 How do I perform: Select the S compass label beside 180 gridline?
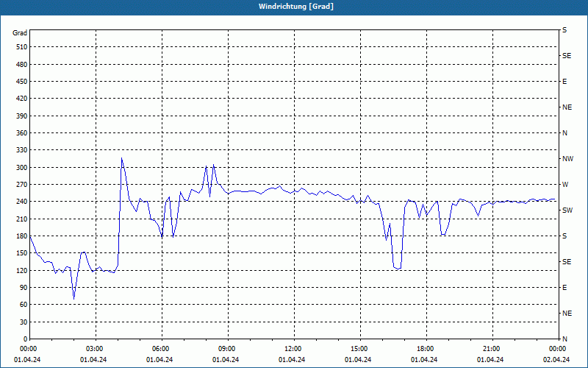(x=564, y=236)
